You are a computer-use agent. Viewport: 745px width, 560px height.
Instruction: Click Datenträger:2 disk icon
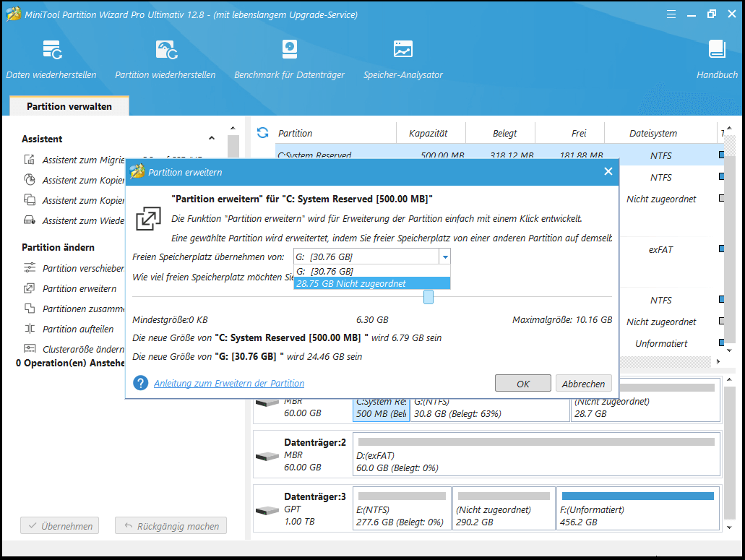[x=267, y=457]
